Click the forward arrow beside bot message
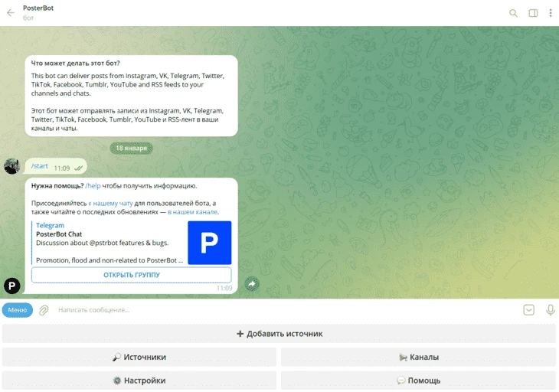The width and height of the screenshot is (559, 392). [252, 284]
